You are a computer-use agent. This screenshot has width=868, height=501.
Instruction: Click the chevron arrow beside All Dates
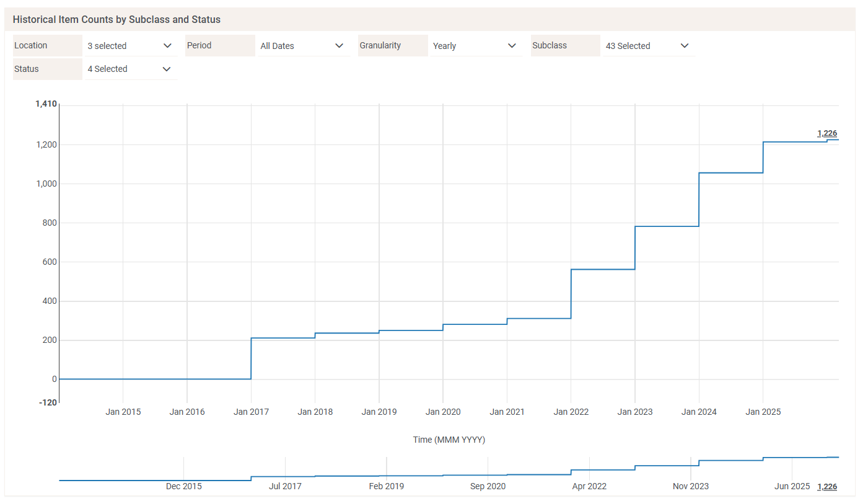point(339,46)
